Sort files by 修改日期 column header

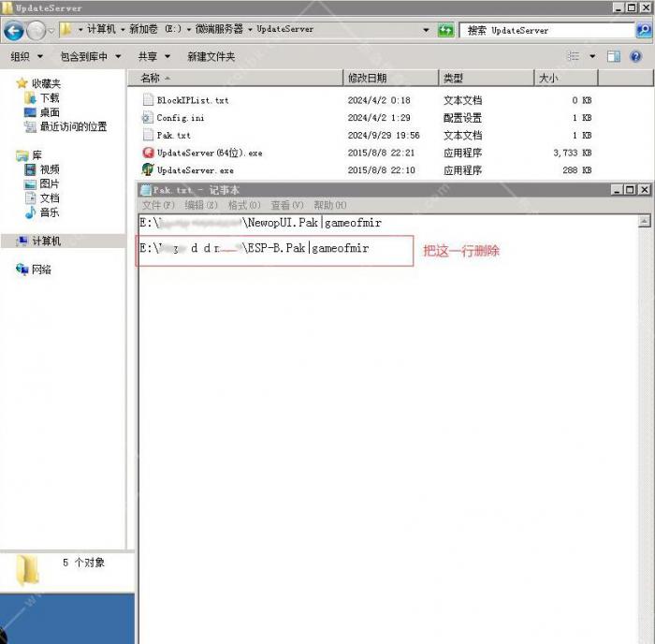coord(367,79)
